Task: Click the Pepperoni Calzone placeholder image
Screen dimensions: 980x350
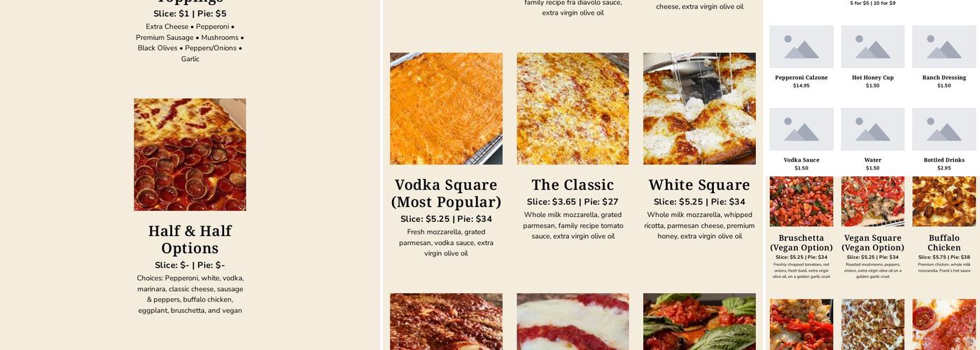Action: [801, 47]
